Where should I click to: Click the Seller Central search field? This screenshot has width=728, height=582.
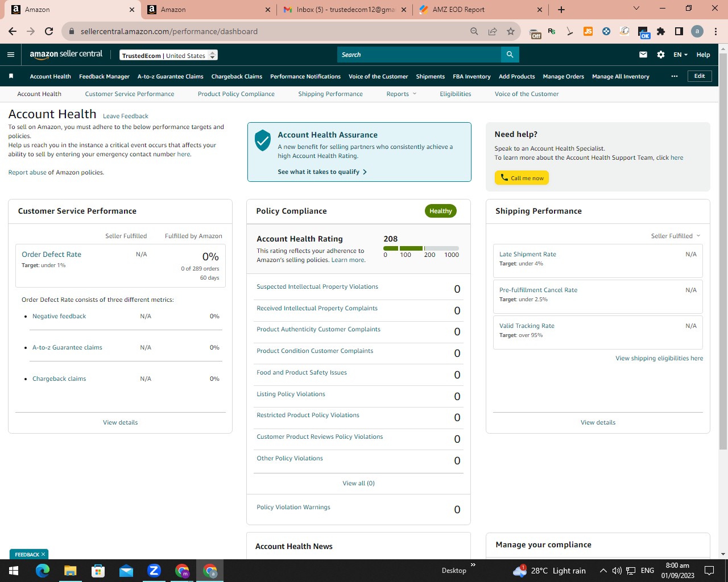[x=419, y=55]
